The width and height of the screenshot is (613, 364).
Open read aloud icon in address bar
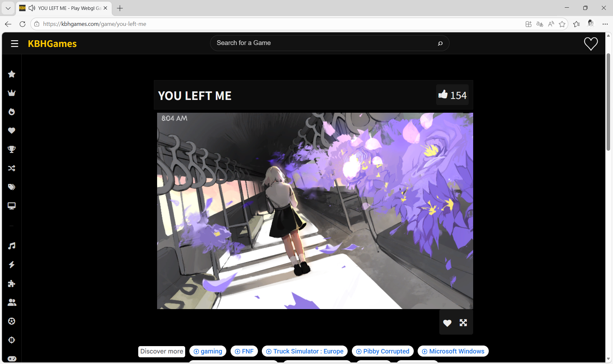pos(551,24)
